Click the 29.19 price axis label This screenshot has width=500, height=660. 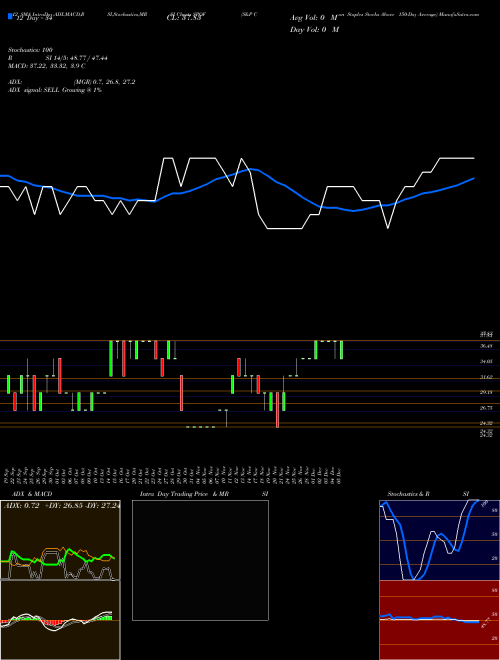(x=487, y=392)
